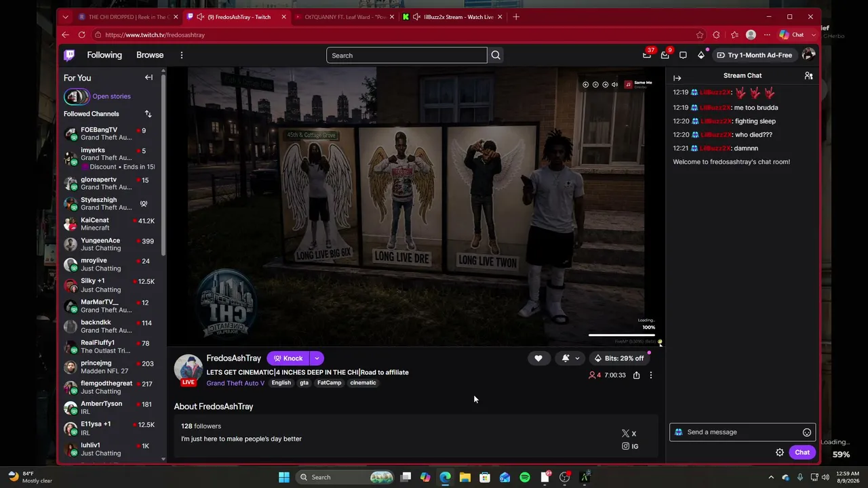Image resolution: width=868 pixels, height=488 pixels.
Task: Open the user avatar menu
Action: click(808, 55)
